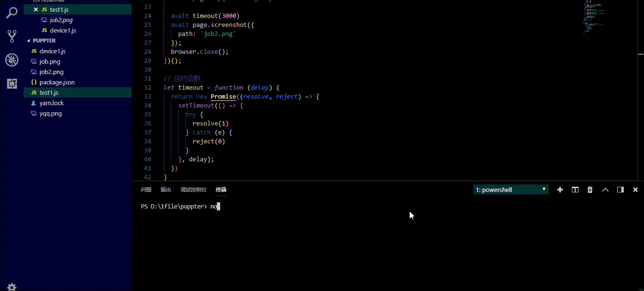Open package.json file

57,82
